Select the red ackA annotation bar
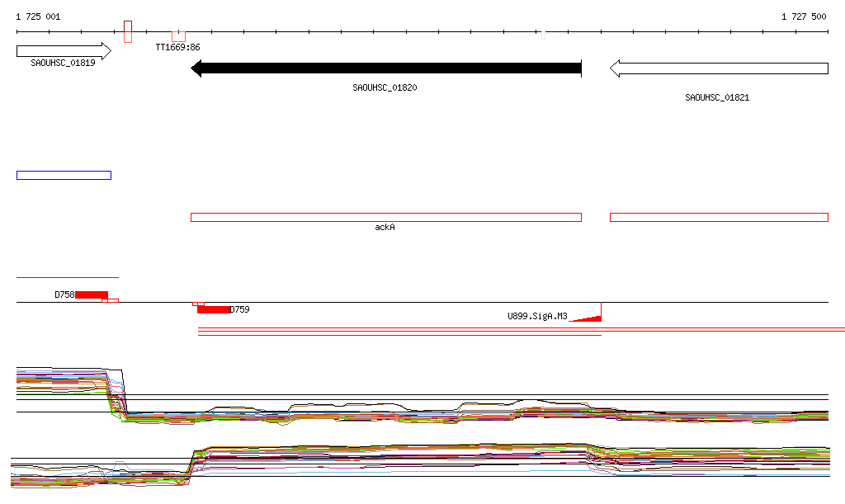This screenshot has width=845, height=504. click(386, 218)
